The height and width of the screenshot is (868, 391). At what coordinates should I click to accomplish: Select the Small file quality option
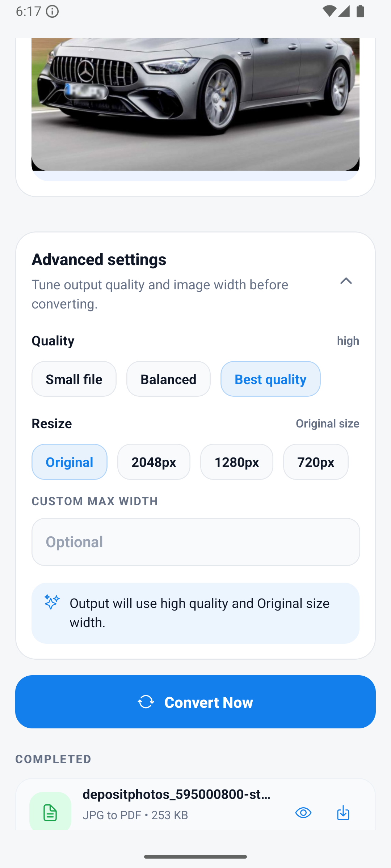(x=74, y=379)
